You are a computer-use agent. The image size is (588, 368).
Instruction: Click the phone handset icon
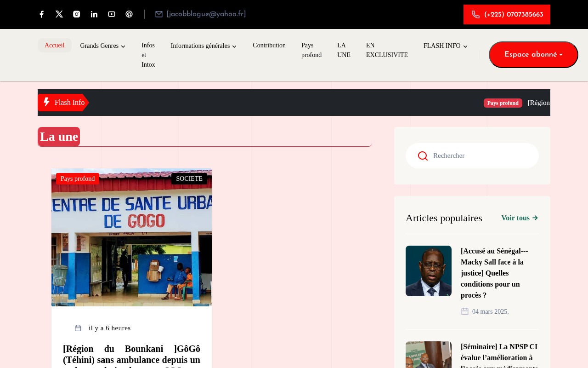(x=475, y=15)
